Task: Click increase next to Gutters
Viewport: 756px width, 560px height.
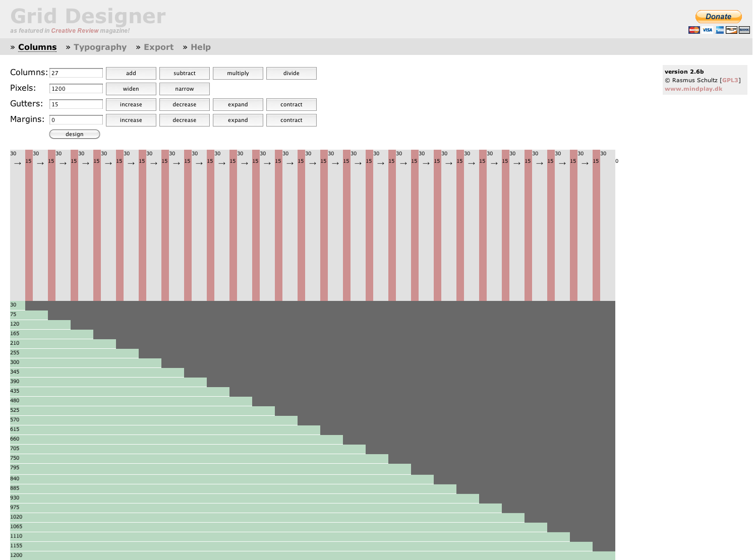Action: point(131,104)
